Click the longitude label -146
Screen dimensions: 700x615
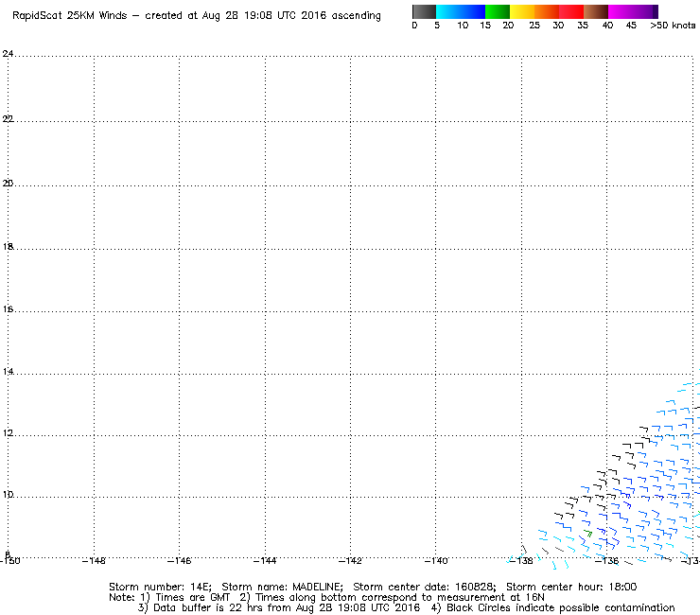pos(179,561)
